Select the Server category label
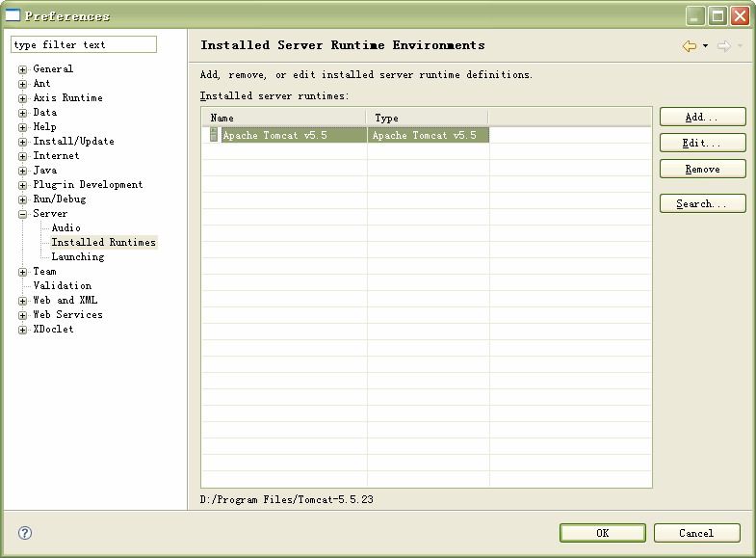 (x=50, y=213)
